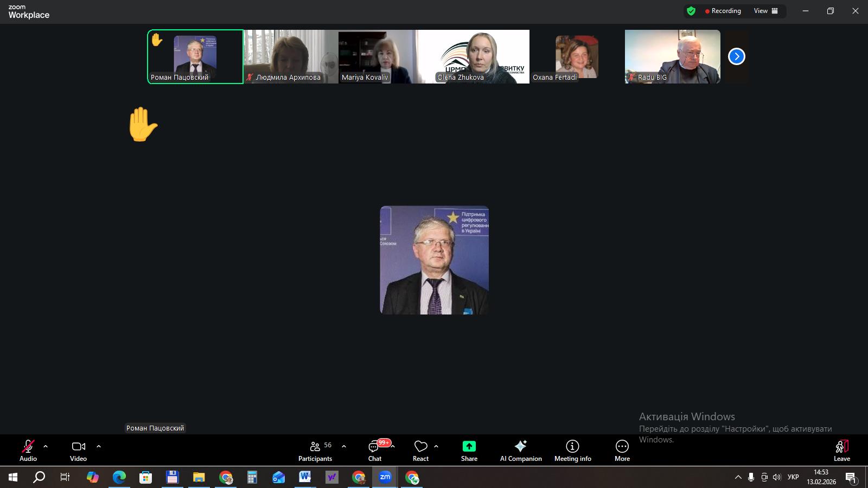Leave the meeting

click(841, 450)
